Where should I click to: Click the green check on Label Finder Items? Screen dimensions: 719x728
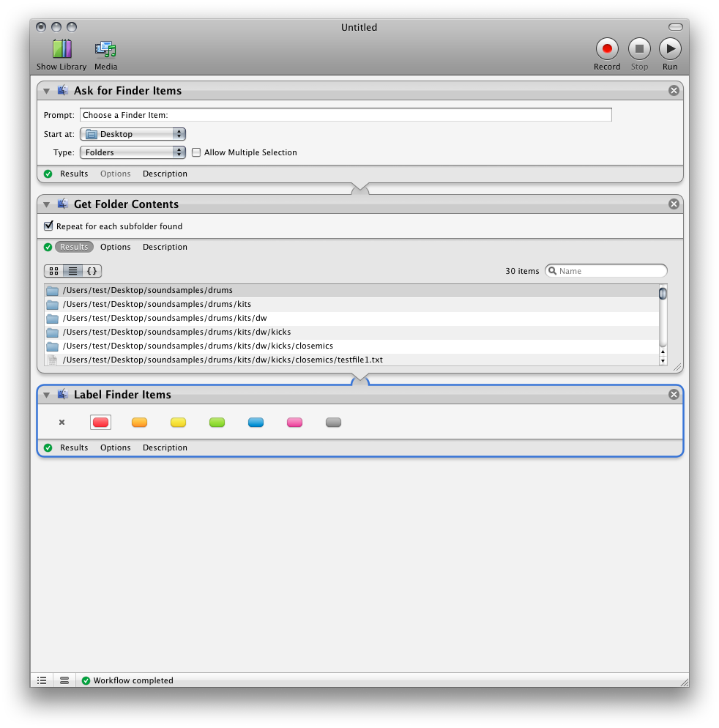pos(48,448)
